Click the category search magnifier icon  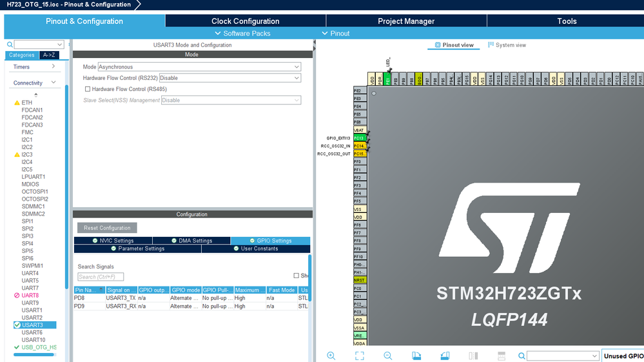[10, 45]
